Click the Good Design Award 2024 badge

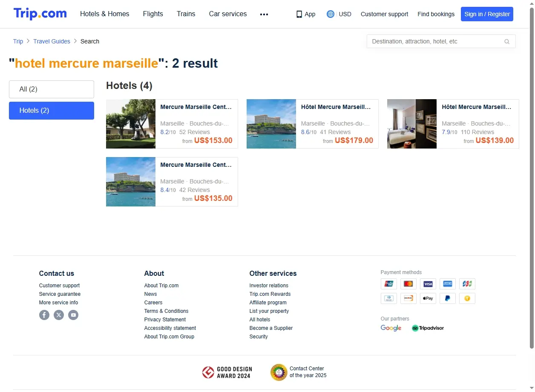point(227,372)
